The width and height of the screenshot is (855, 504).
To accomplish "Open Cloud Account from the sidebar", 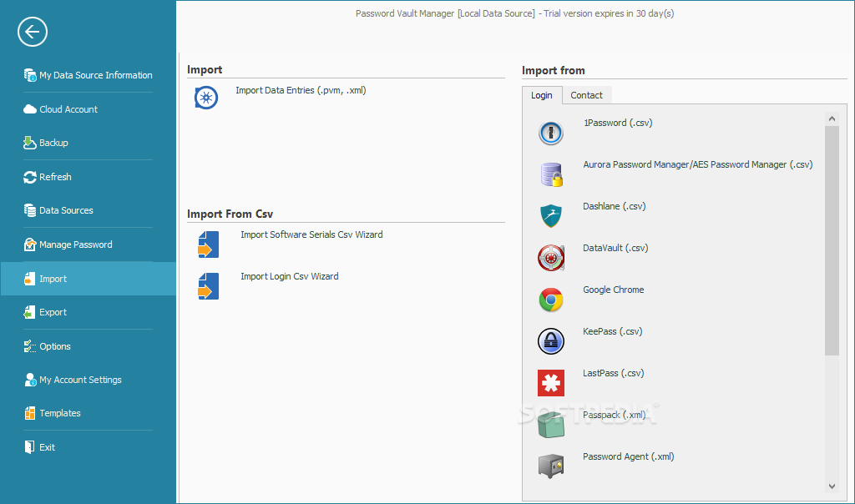I will point(68,109).
